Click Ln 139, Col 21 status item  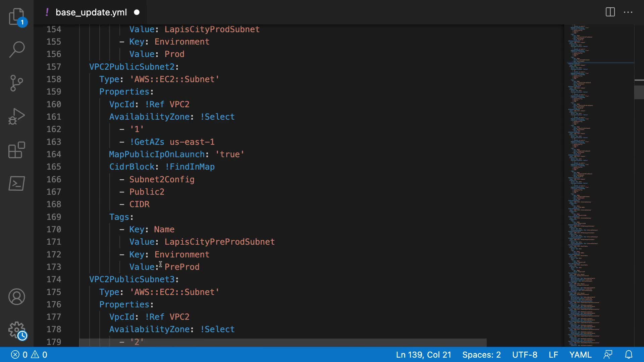click(423, 355)
